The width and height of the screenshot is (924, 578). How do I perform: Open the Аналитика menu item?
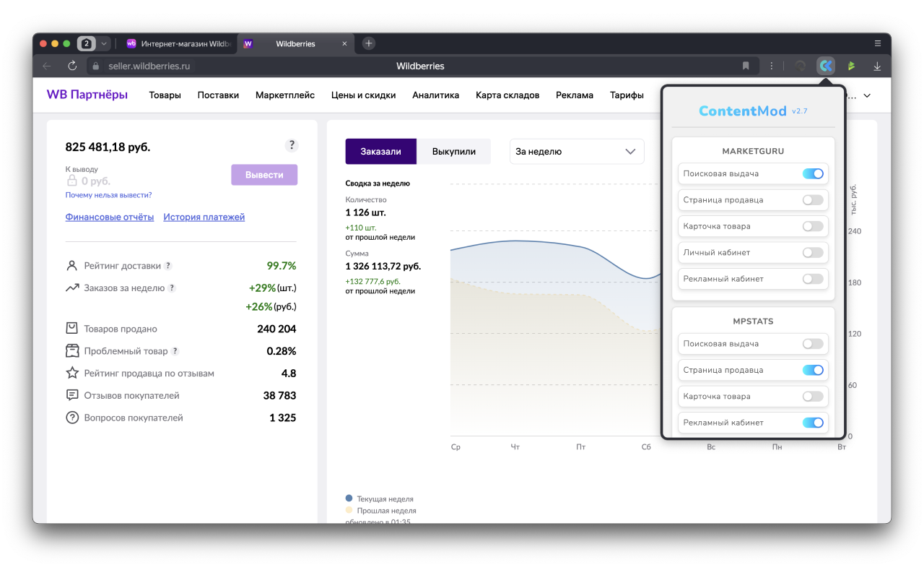coord(435,95)
